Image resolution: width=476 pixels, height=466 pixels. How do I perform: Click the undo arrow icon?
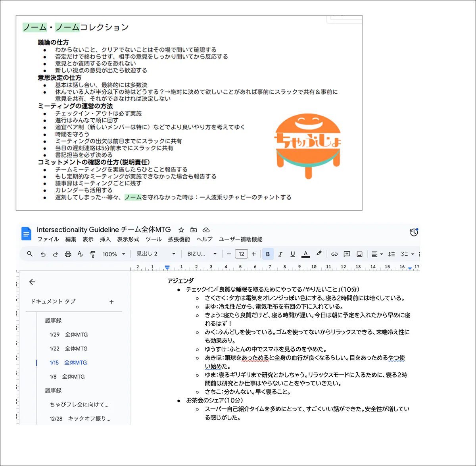pos(43,254)
